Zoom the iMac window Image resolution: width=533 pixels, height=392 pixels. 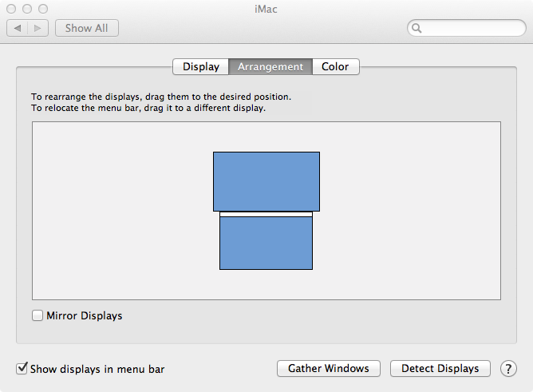[x=41, y=8]
